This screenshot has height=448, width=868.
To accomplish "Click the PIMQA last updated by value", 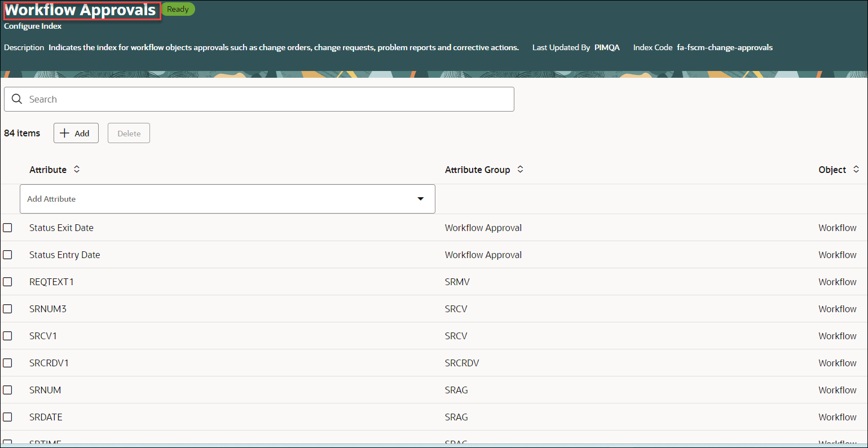I will [x=607, y=47].
